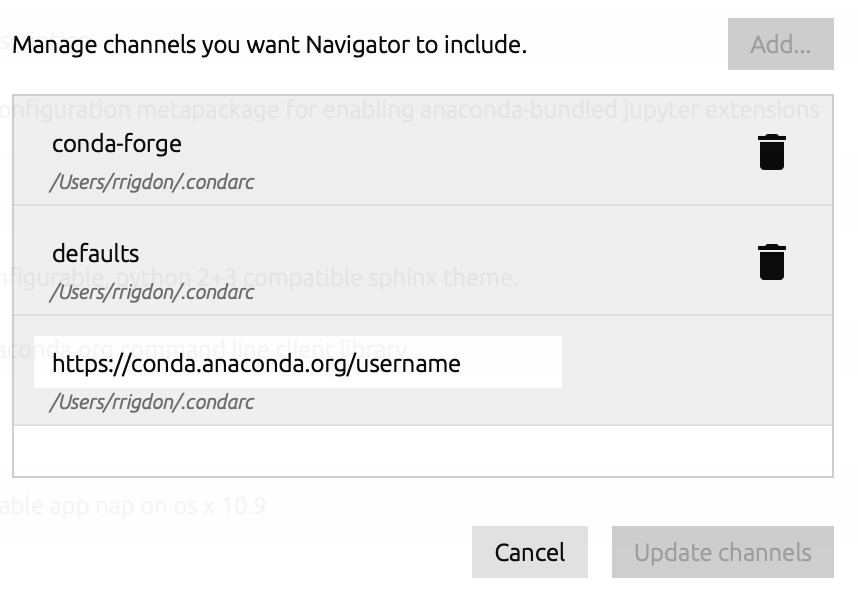This screenshot has width=858, height=598.
Task: Select the defaults channel name
Action: tap(96, 254)
